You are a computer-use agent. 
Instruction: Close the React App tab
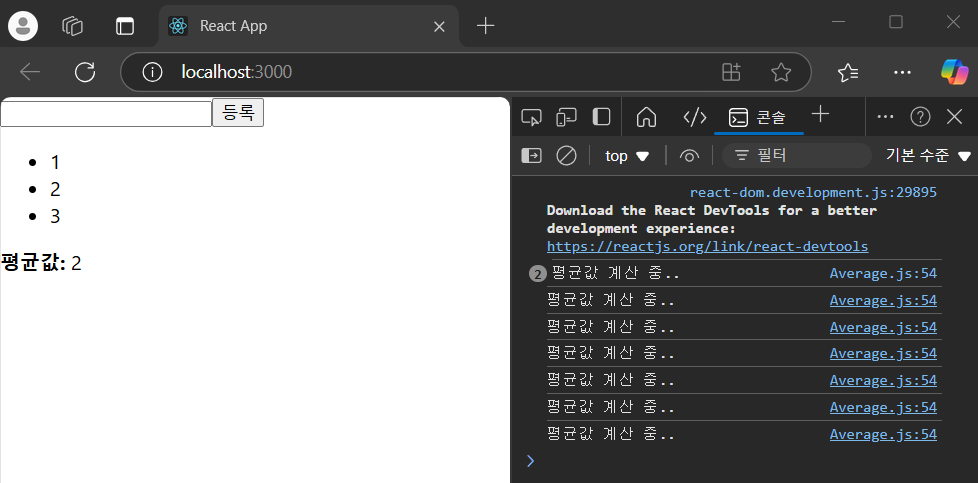(x=439, y=26)
